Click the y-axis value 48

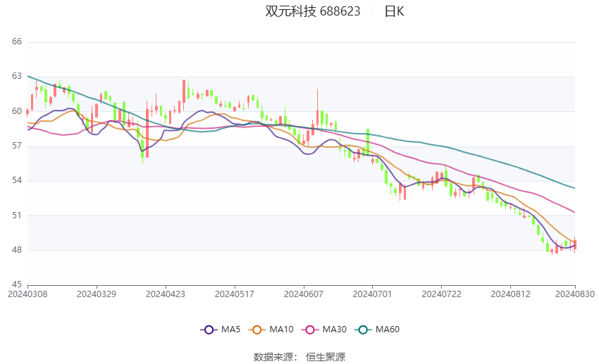[x=17, y=250]
